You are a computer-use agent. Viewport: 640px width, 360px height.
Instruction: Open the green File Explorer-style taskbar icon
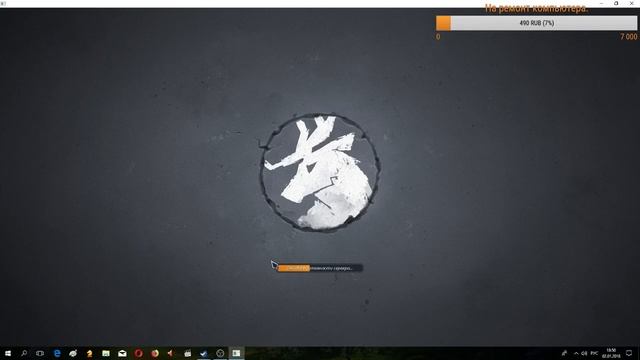coord(106,353)
